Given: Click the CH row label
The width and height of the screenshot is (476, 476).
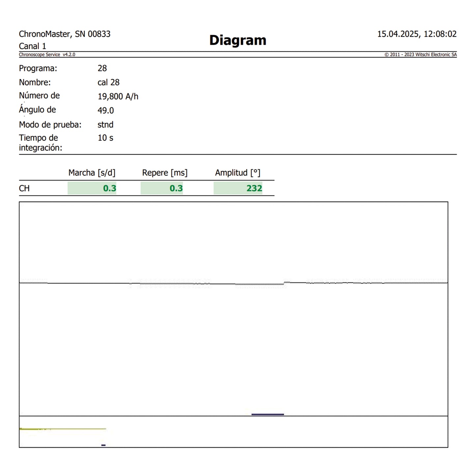Looking at the screenshot, I should point(24,188).
